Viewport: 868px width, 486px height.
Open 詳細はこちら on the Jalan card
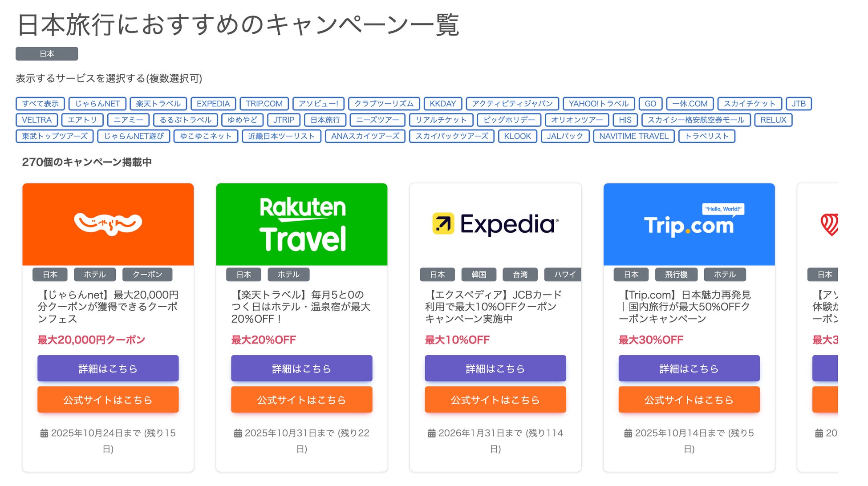[x=108, y=369]
